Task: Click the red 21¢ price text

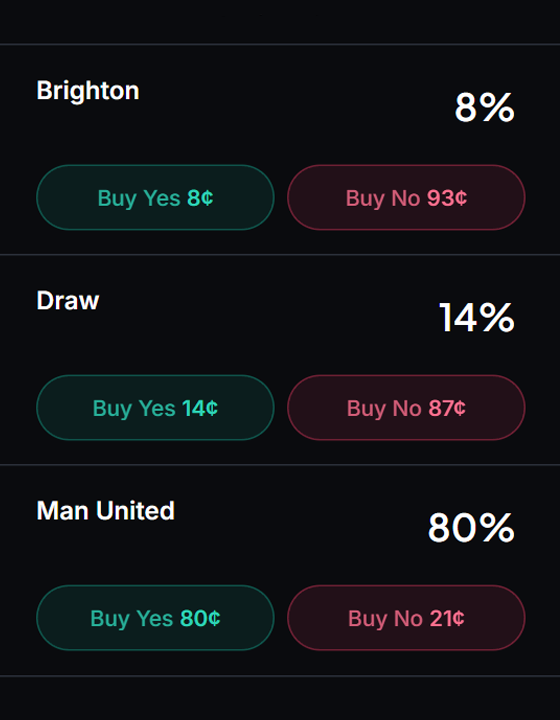Action: 447,618
